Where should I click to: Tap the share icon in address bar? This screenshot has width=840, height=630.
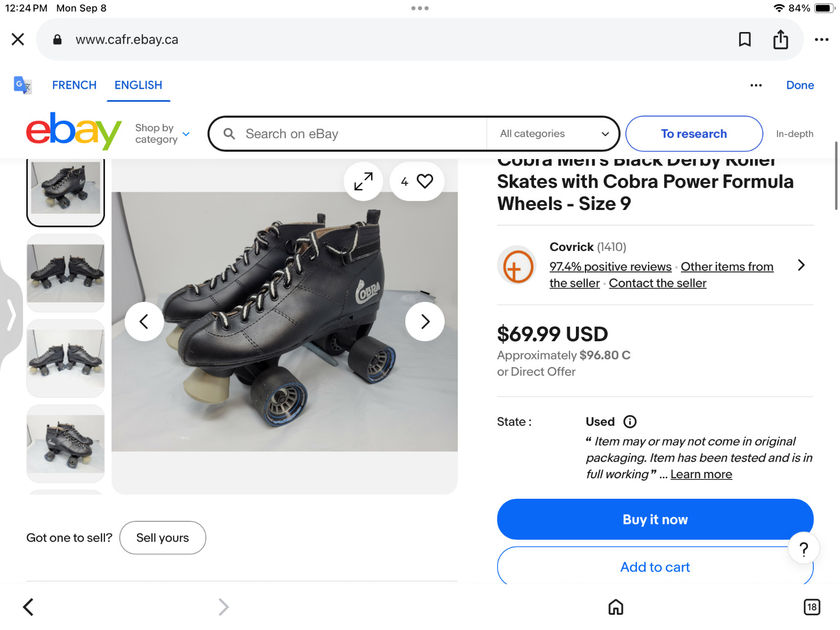click(781, 39)
